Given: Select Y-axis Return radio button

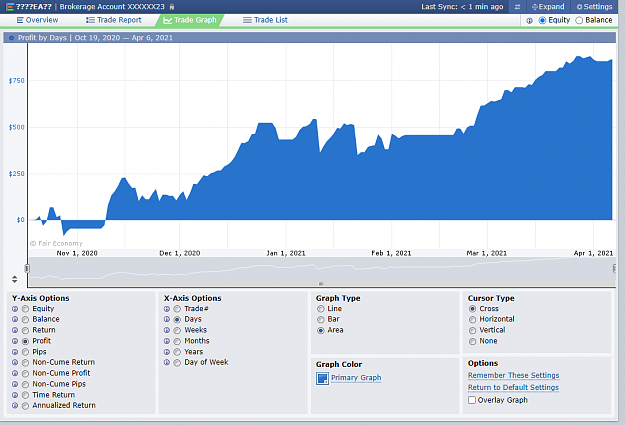Looking at the screenshot, I should pos(26,330).
